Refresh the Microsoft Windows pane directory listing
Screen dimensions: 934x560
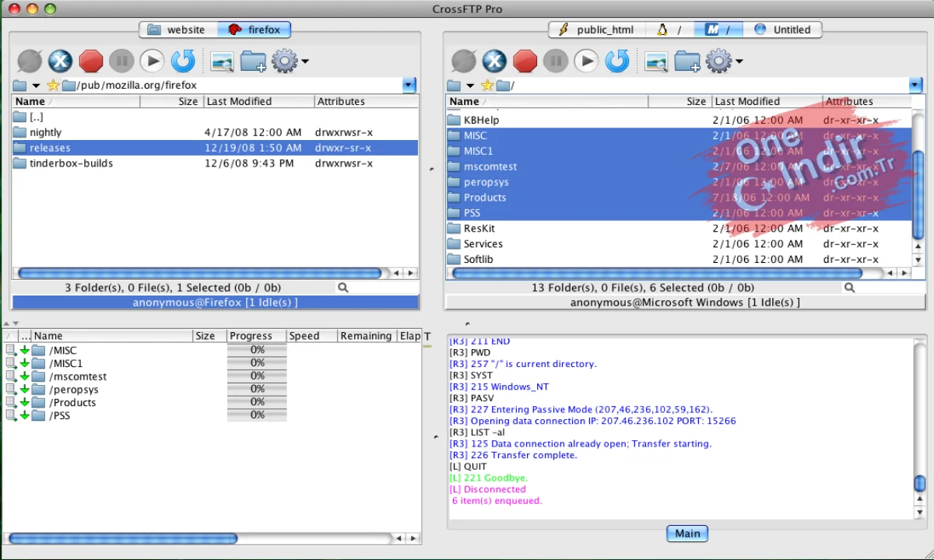617,61
